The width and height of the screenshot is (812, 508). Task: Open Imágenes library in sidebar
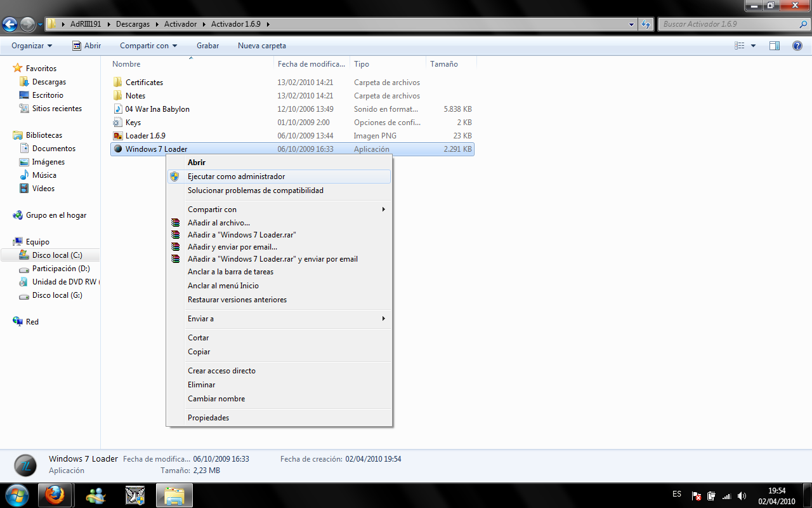point(48,162)
